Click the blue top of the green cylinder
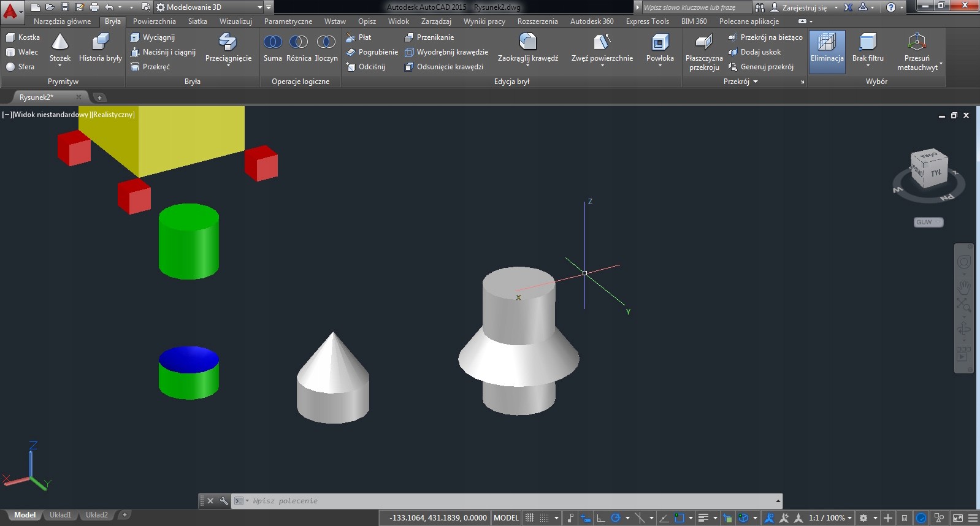The height and width of the screenshot is (526, 980). pos(189,359)
